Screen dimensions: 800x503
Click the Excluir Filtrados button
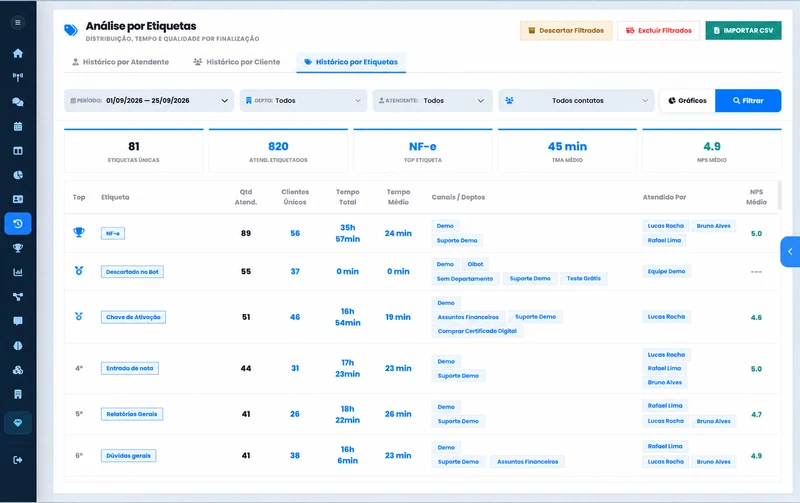[x=659, y=31]
